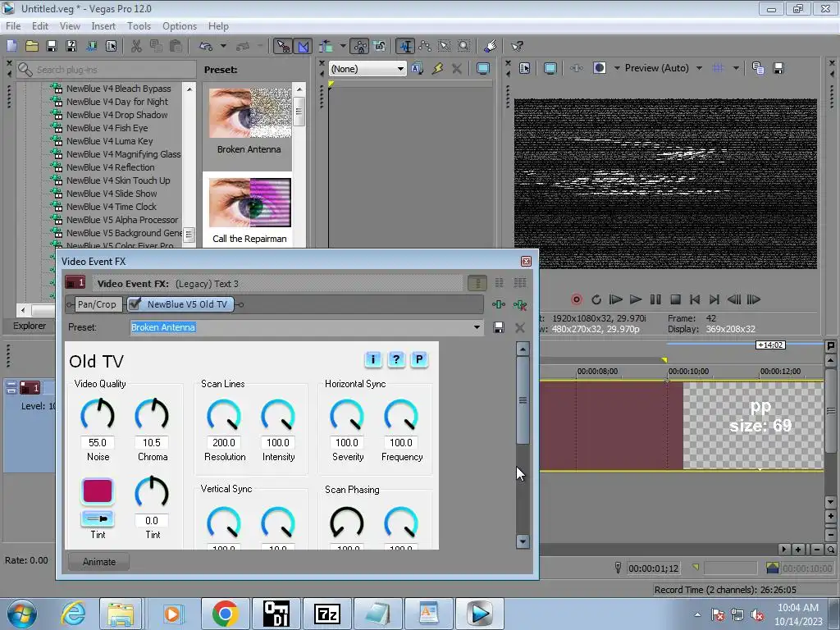Open the Preview (Auto) quality dropdown
840x630 pixels.
coord(663,68)
